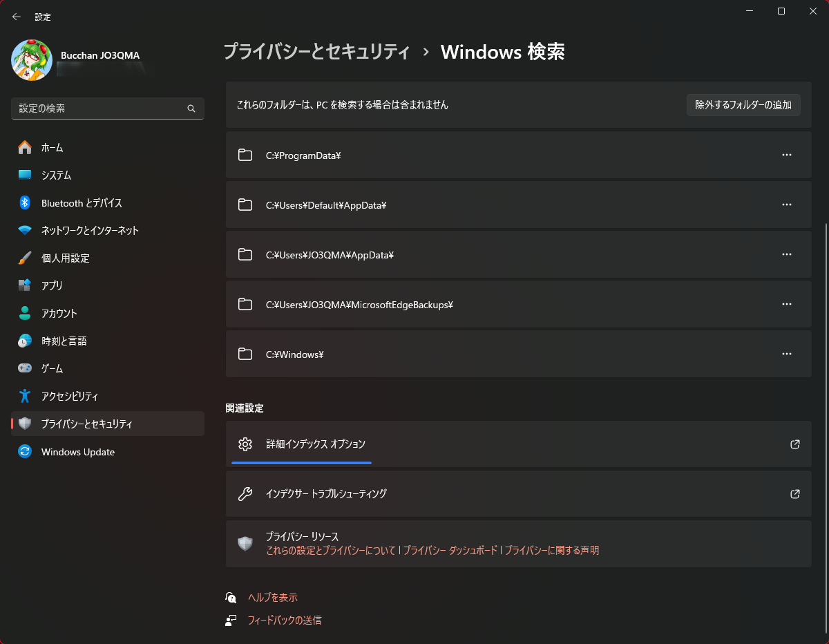Image resolution: width=829 pixels, height=644 pixels.
Task: Open more options for C:¥Users¥JO3QMA¥AppData¥
Action: 786,254
